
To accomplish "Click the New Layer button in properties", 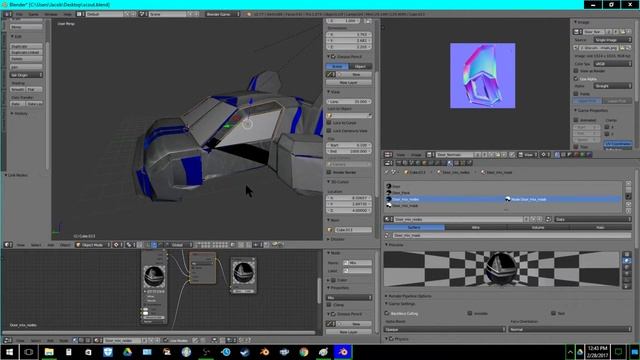I will click(x=349, y=82).
